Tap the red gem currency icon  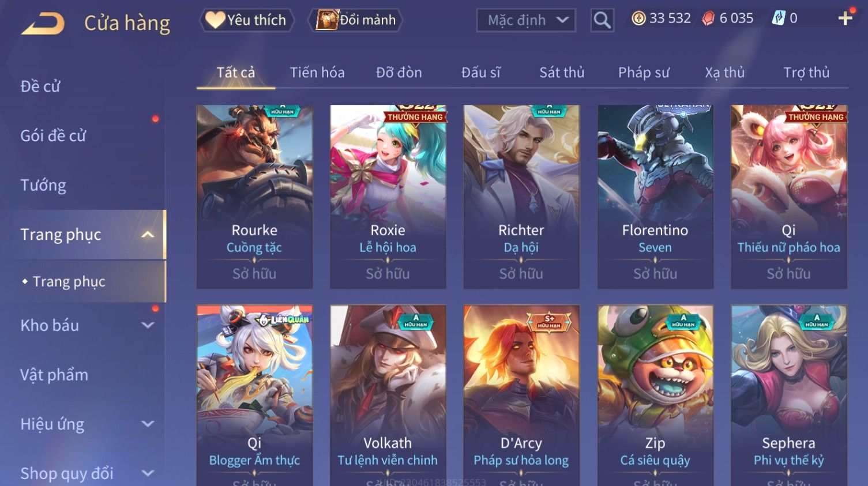pos(708,18)
